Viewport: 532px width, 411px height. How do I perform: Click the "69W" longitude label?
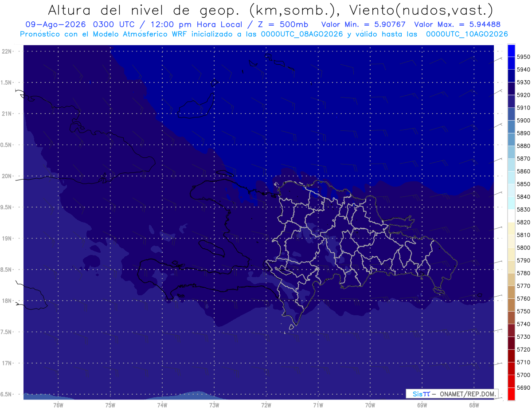click(422, 405)
